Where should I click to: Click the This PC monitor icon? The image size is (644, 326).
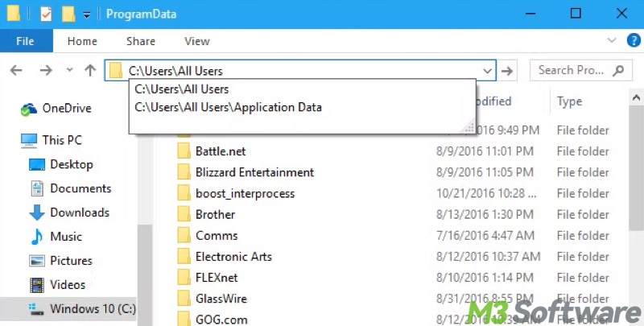tap(29, 140)
